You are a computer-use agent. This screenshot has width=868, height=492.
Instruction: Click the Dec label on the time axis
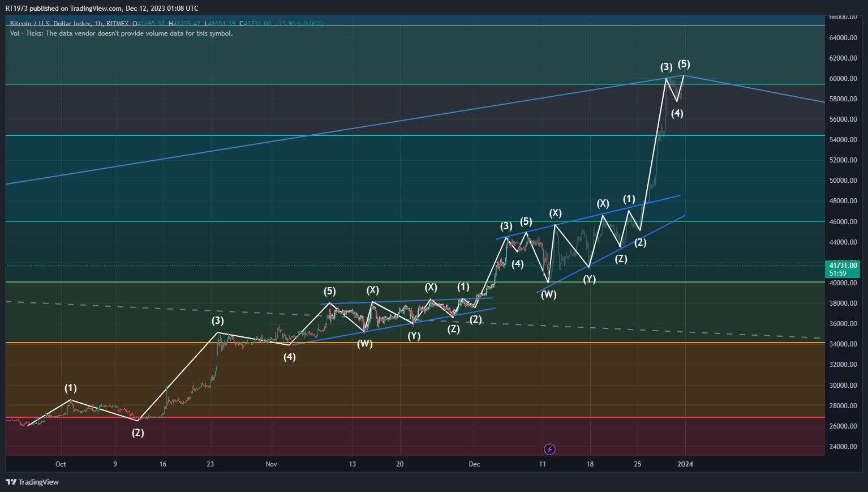(474, 464)
